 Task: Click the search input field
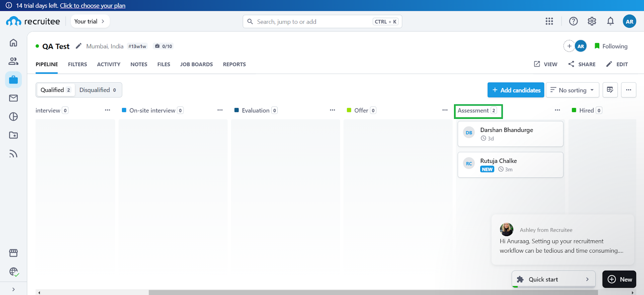click(314, 22)
